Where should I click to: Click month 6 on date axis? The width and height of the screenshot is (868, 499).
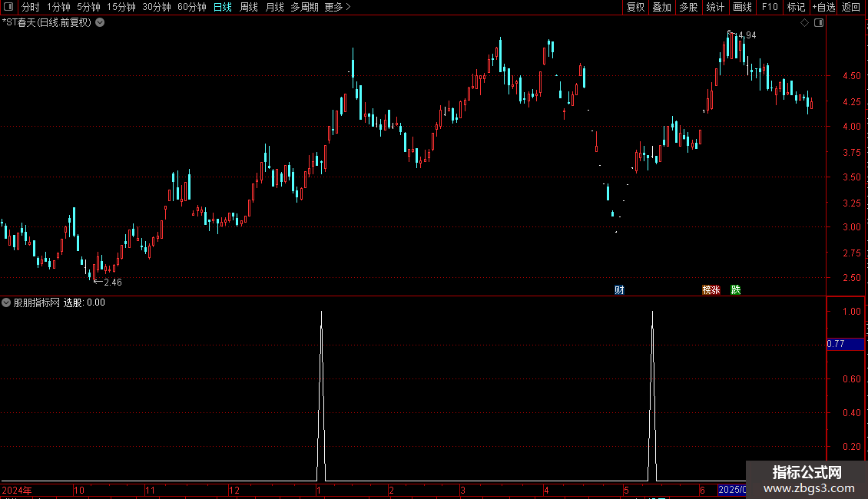(x=702, y=490)
